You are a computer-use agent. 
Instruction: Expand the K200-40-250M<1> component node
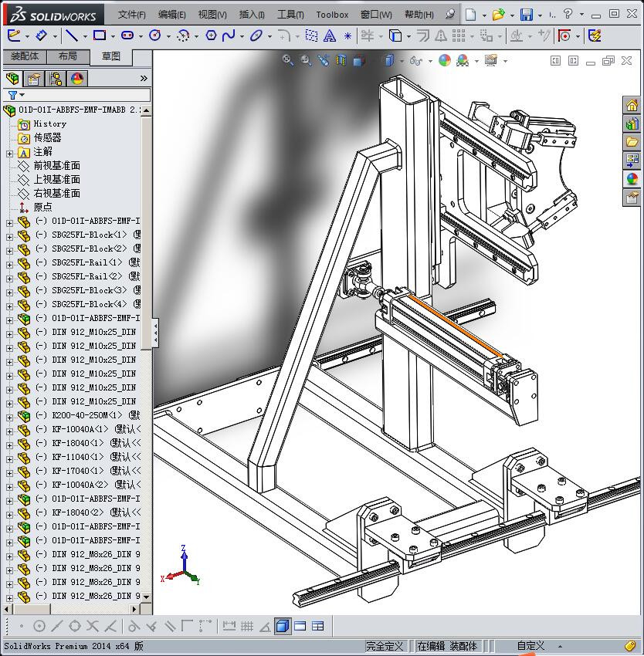coord(9,416)
